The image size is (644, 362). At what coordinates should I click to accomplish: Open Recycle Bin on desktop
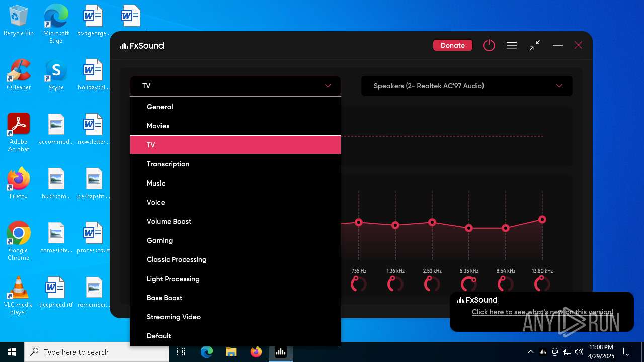coord(19,21)
